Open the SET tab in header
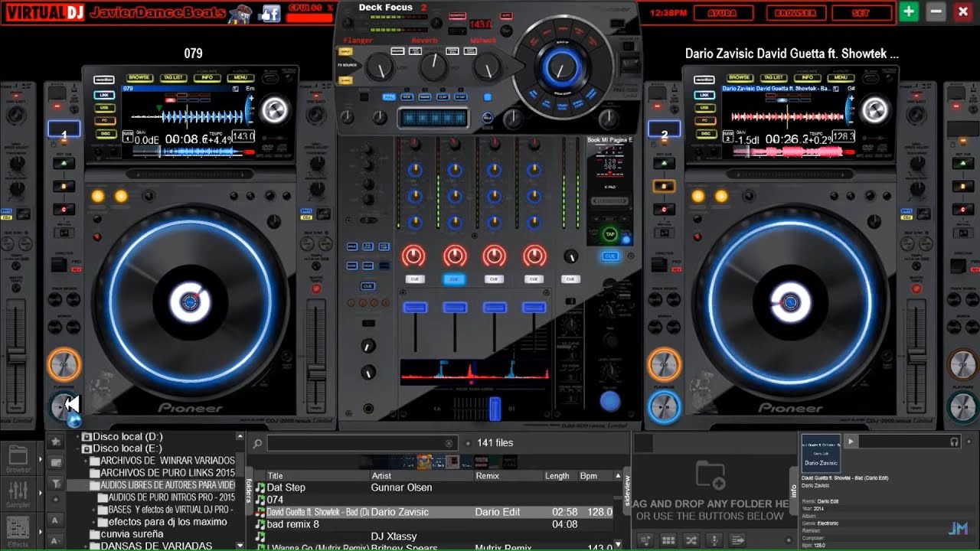The image size is (980, 551). (861, 13)
